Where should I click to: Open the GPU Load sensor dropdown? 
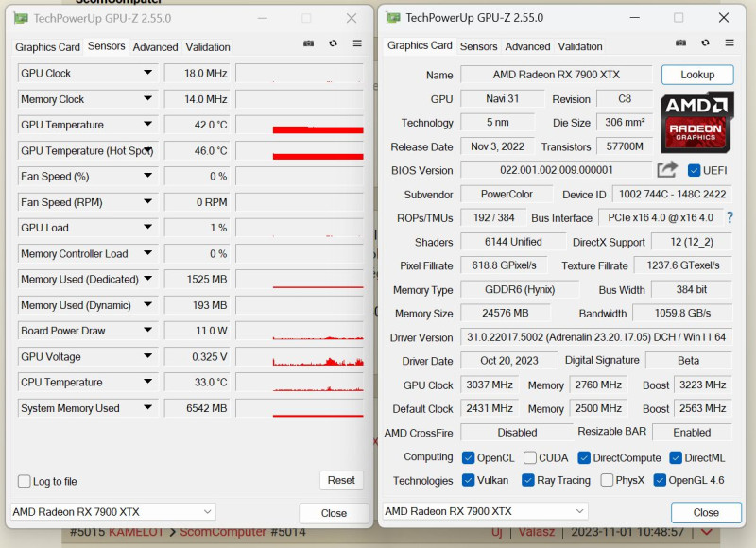click(147, 228)
